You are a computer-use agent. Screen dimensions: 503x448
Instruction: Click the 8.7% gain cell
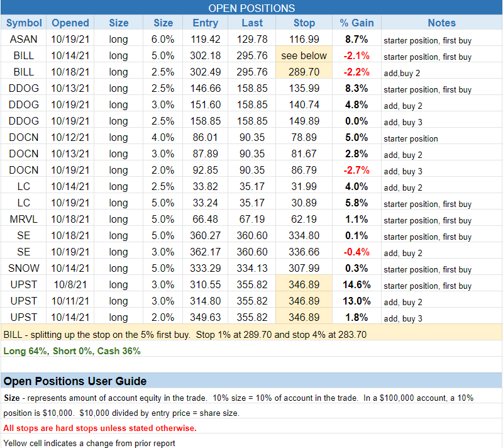pyautogui.click(x=357, y=39)
